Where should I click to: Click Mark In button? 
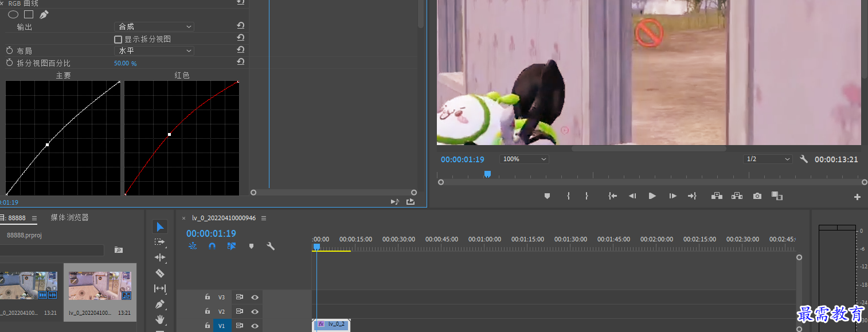coord(568,196)
